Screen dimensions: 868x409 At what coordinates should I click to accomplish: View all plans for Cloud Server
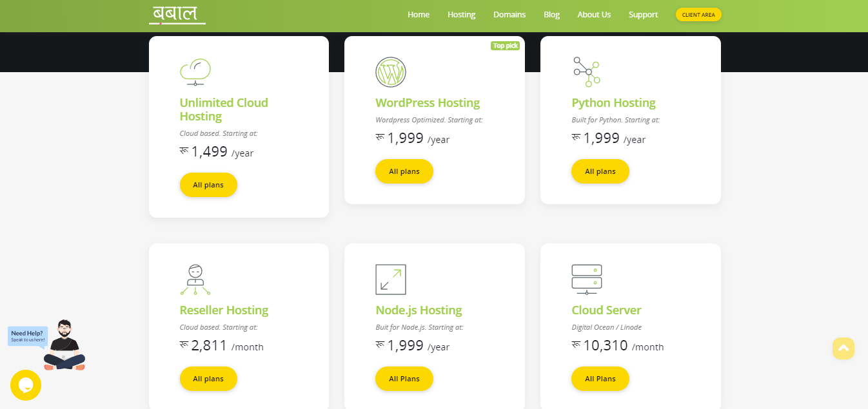coord(600,379)
